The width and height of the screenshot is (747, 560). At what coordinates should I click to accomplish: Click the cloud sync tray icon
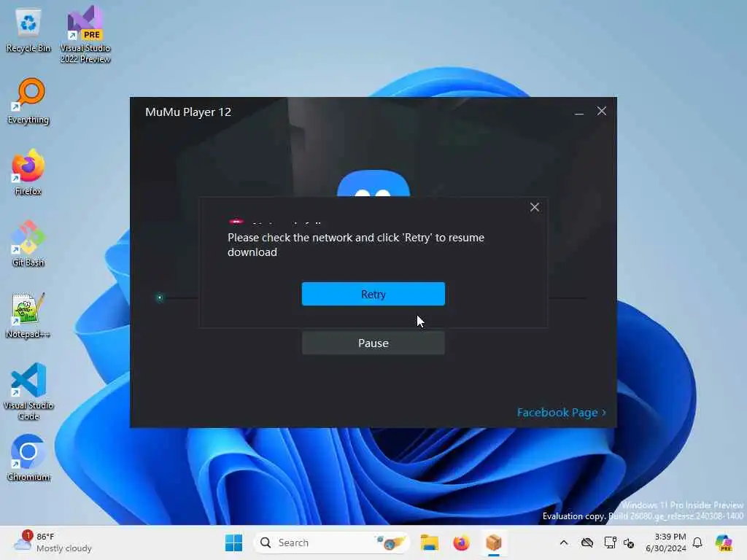point(587,542)
